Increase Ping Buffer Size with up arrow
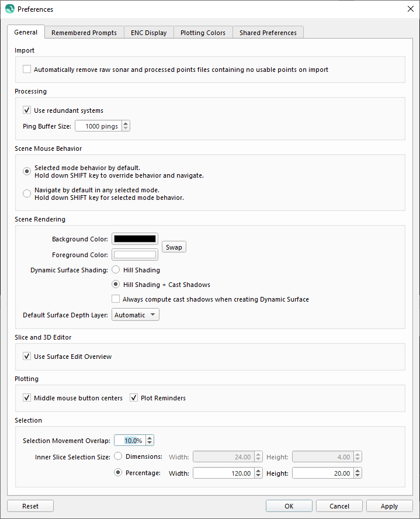Viewport: 420px width, 519px height. click(126, 123)
